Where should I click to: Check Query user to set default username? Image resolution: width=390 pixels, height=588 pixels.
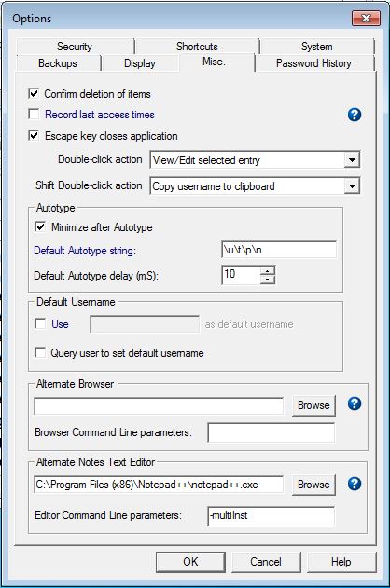(x=40, y=352)
